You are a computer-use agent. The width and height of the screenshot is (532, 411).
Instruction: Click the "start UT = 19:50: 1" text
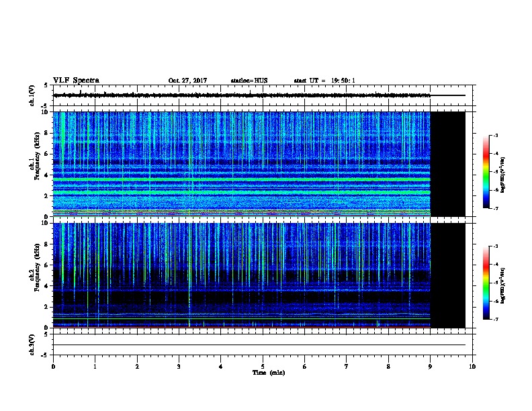pyautogui.click(x=324, y=81)
